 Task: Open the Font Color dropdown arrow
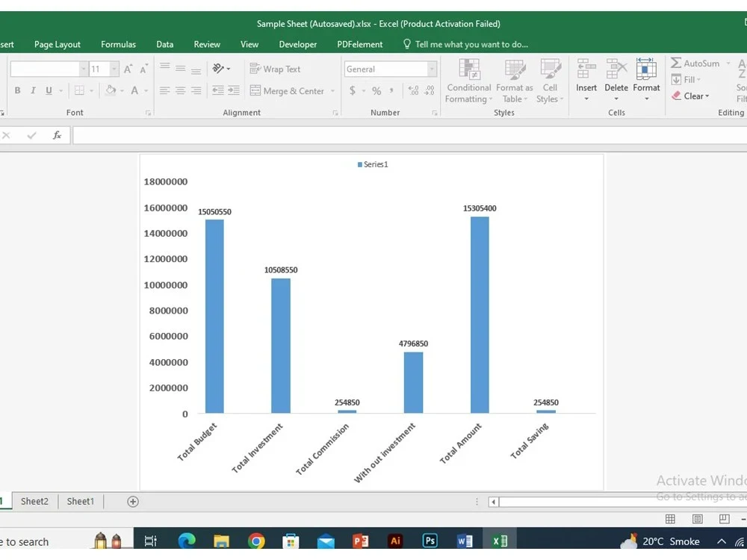click(146, 90)
